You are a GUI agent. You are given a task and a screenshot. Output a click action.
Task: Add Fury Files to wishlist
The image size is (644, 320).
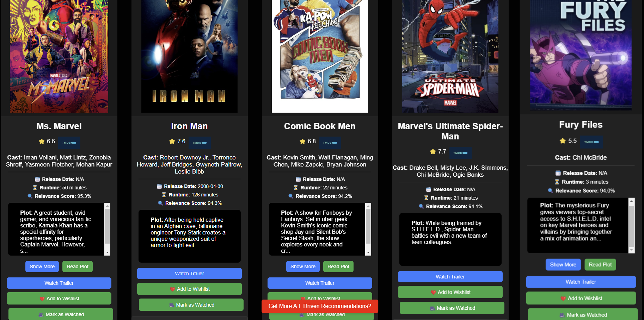pyautogui.click(x=581, y=298)
